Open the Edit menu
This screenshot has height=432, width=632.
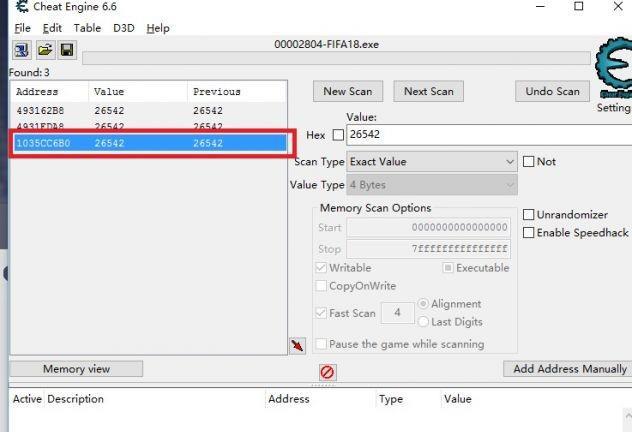tap(52, 28)
